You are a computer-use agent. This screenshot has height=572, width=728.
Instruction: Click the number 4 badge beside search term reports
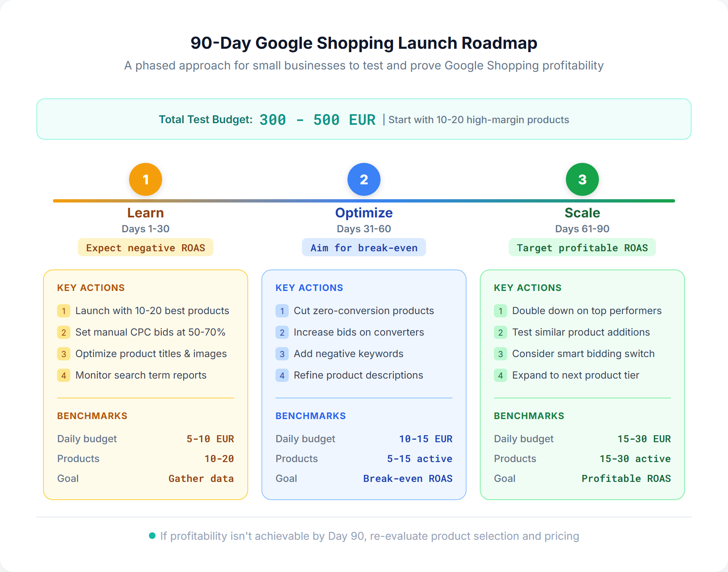pyautogui.click(x=63, y=375)
